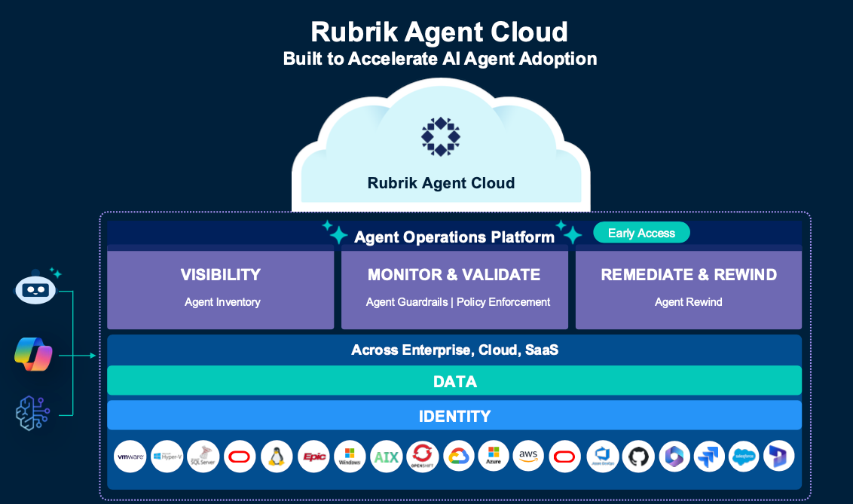
Task: Select the Google Cloud icon
Action: pos(459,456)
